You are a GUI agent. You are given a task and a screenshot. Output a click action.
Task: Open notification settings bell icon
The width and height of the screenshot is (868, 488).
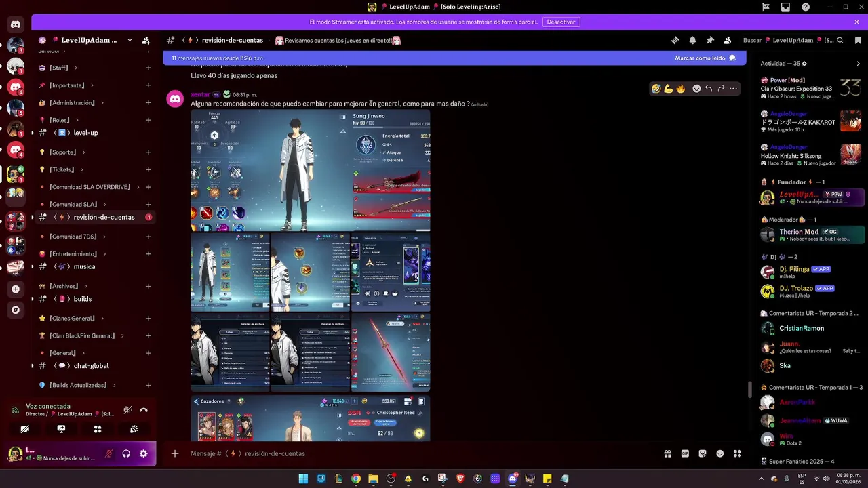coord(692,40)
